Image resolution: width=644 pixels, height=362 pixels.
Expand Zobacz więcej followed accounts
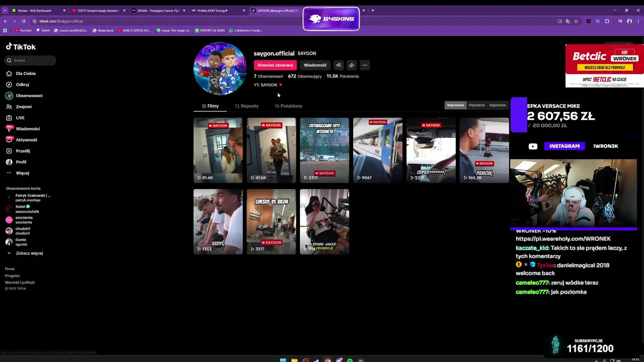[x=25, y=253]
